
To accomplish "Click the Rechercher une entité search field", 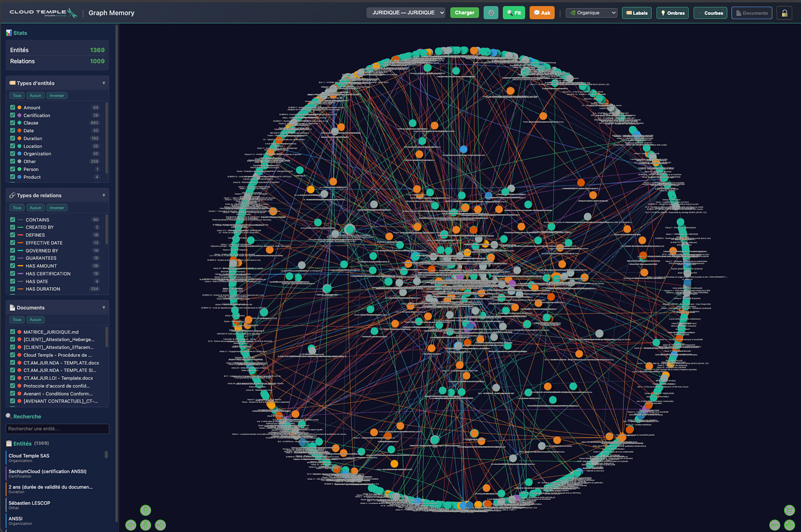I will pyautogui.click(x=57, y=429).
